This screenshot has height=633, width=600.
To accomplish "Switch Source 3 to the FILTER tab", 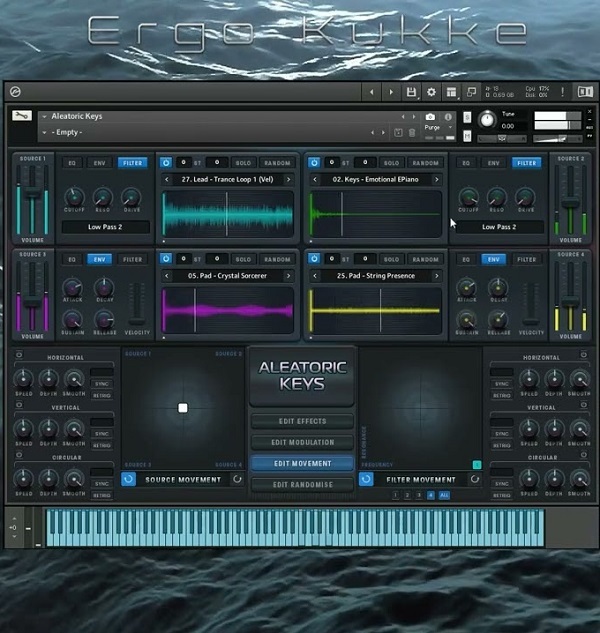I will coord(132,260).
